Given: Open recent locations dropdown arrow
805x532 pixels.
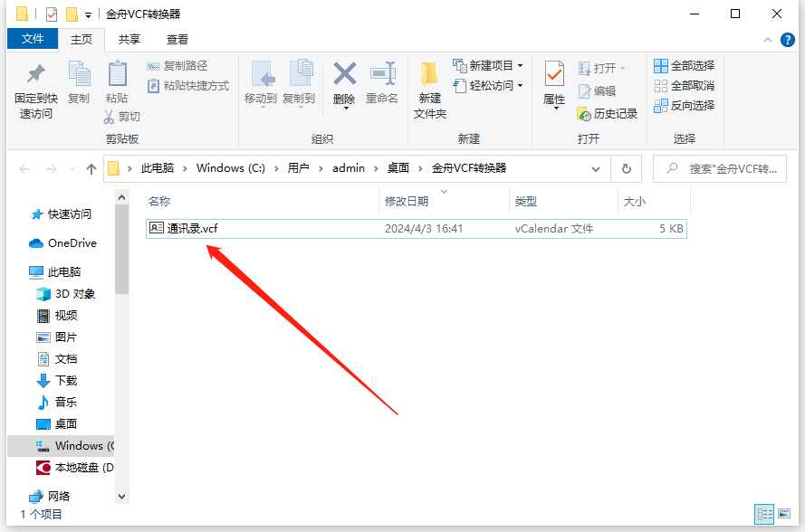Looking at the screenshot, I should 72,169.
